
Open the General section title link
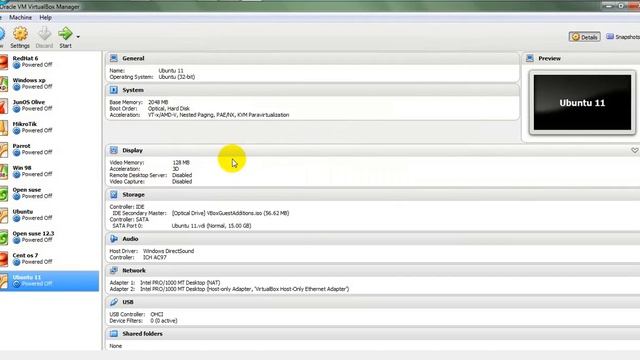coord(133,58)
